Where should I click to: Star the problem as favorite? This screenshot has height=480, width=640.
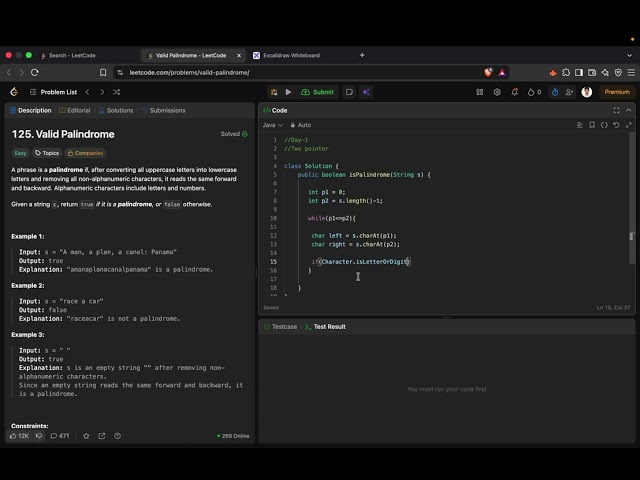pyautogui.click(x=86, y=436)
